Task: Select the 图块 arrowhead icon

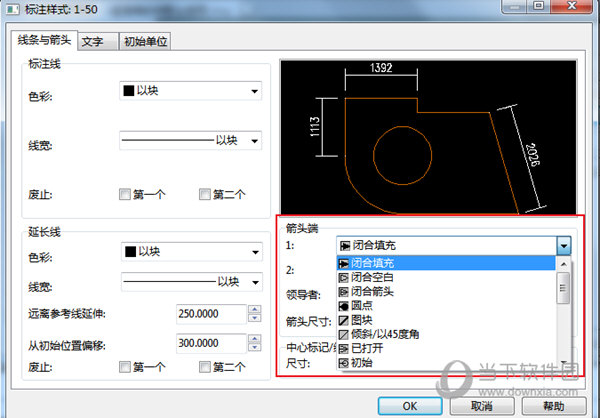Action: point(344,320)
